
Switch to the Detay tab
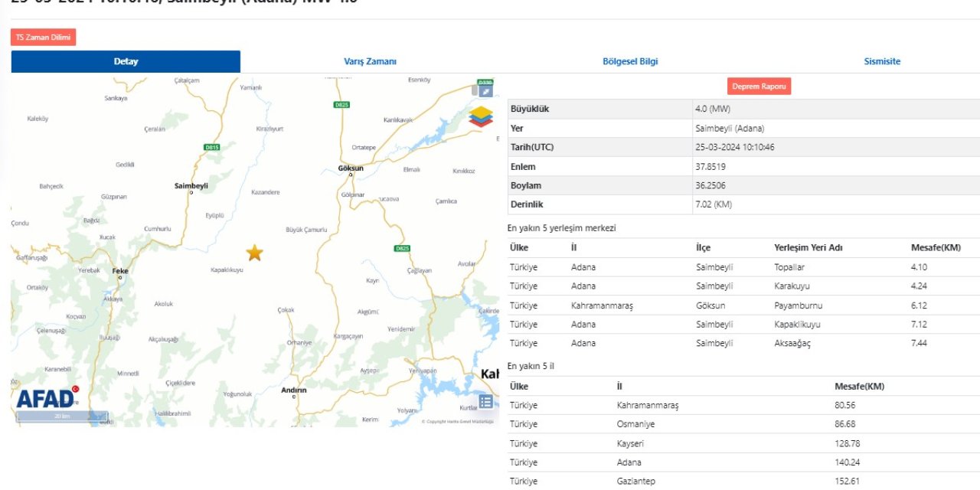pyautogui.click(x=126, y=62)
